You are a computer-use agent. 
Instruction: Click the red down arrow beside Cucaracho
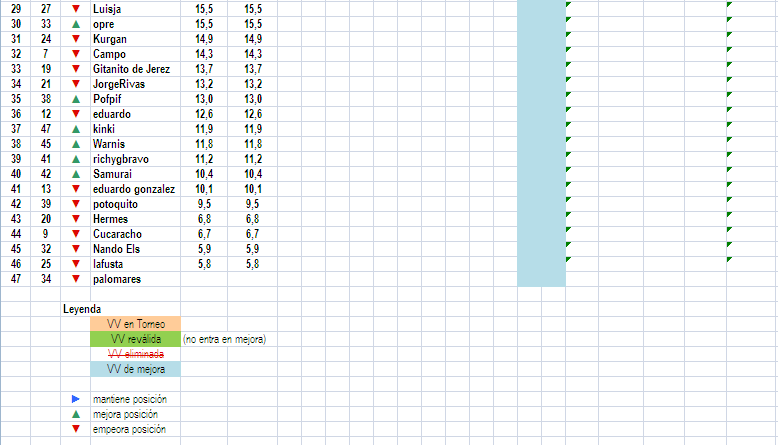click(76, 234)
